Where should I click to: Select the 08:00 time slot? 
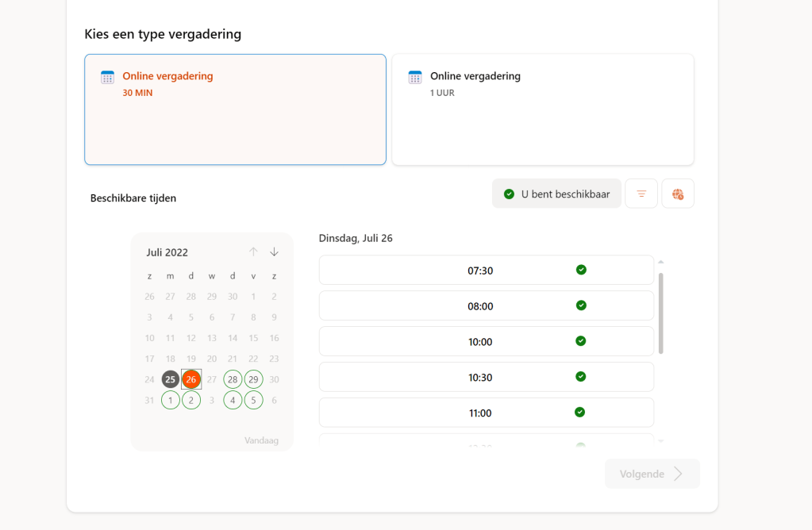[480, 306]
